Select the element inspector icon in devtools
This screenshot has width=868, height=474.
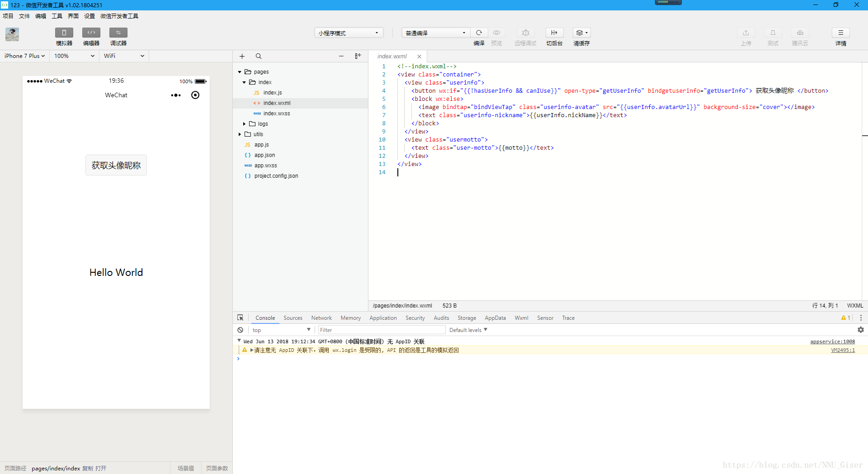coord(241,318)
